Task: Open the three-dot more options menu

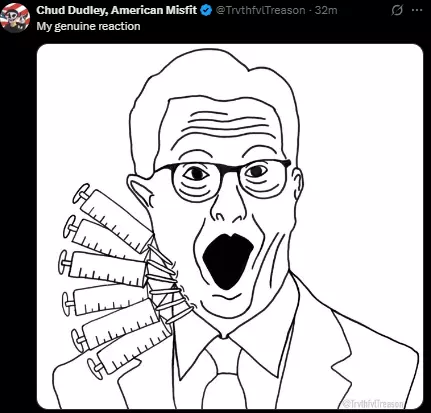Action: pyautogui.click(x=417, y=10)
